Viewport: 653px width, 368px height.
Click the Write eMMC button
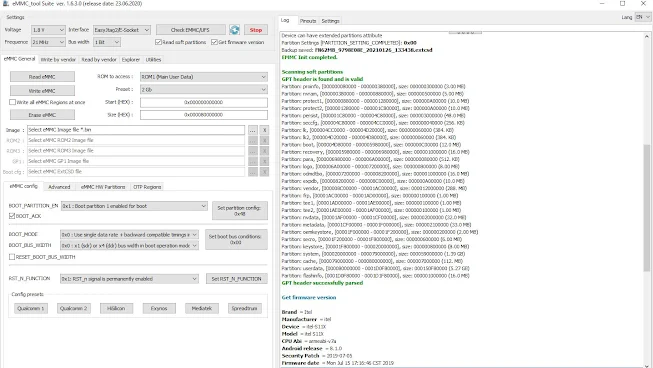tap(42, 91)
